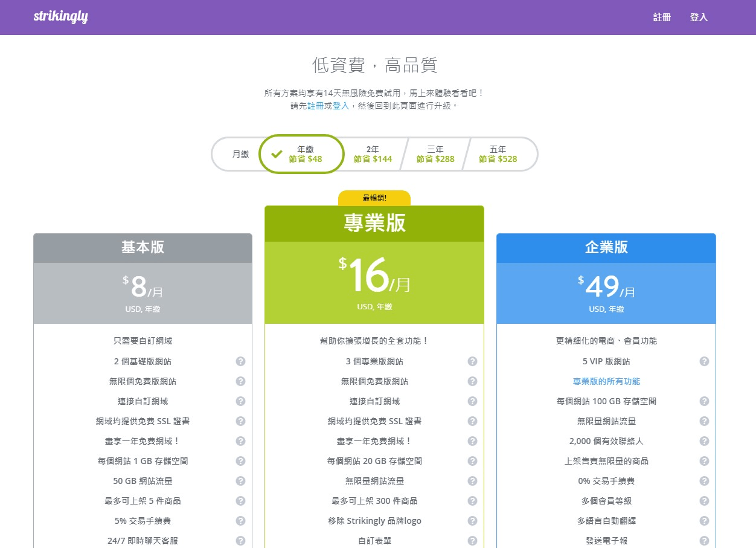Open the 註冊 menu item in navbar

coord(662,17)
